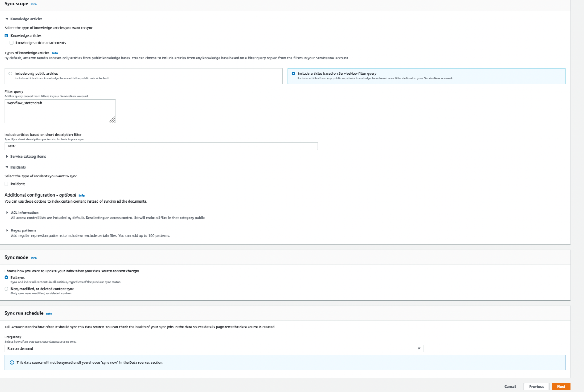Click the short description filter input field
This screenshot has width=584, height=392.
161,146
